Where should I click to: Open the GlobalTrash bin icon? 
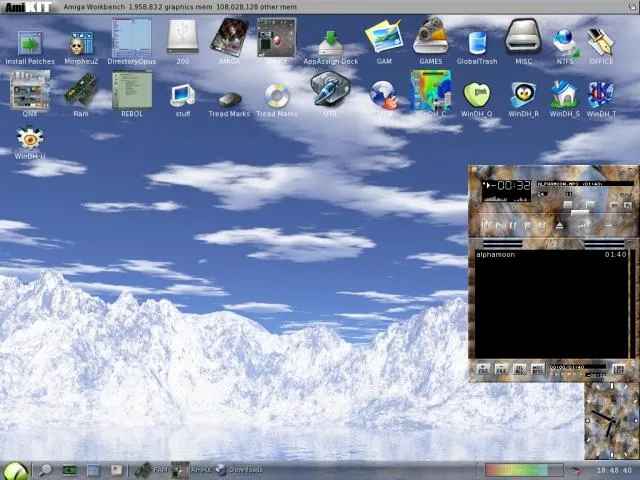[x=477, y=44]
